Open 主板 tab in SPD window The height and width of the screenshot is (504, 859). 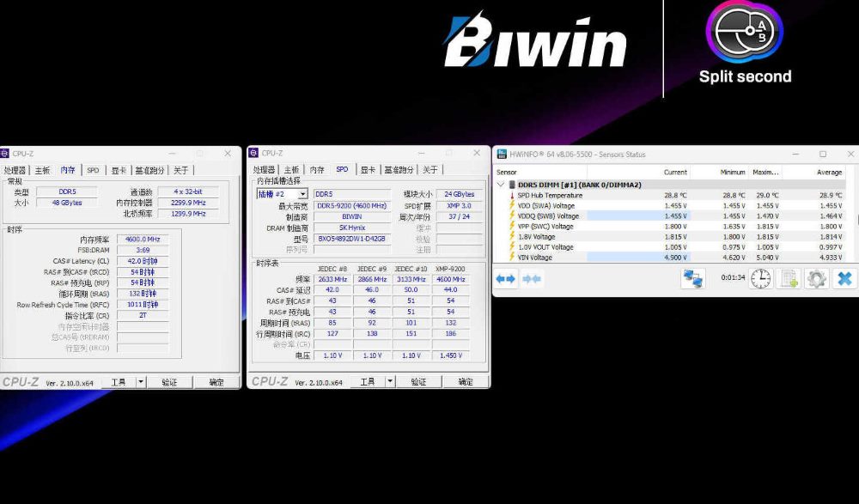pos(291,170)
